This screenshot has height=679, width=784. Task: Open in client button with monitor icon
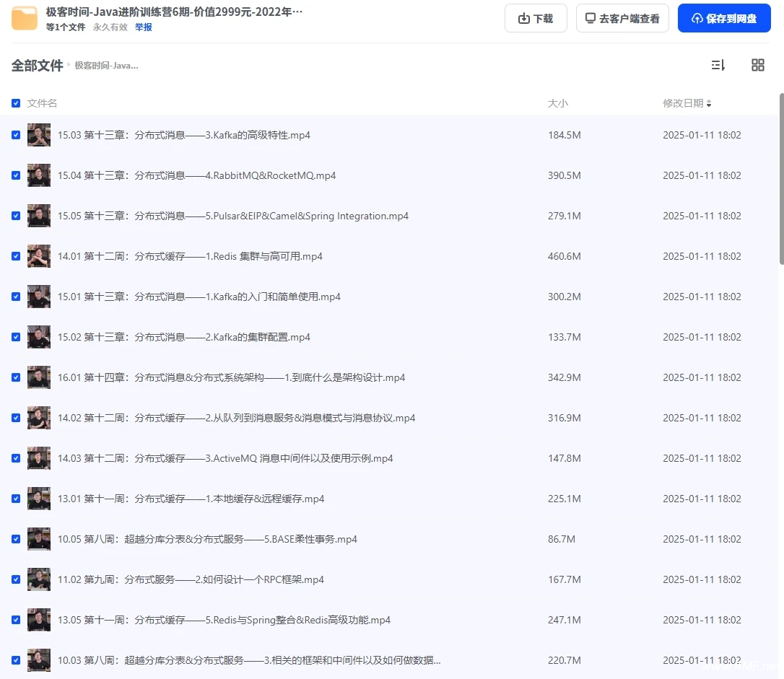pos(622,19)
